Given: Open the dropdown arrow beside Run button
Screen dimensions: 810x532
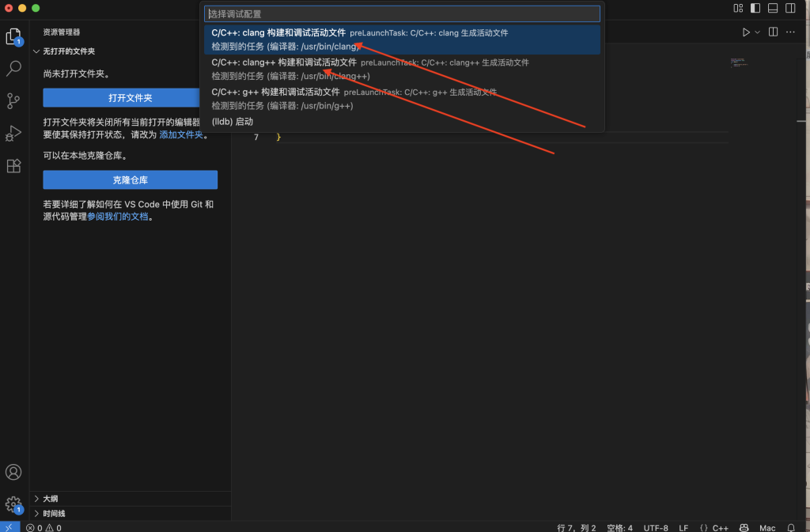Looking at the screenshot, I should coord(757,32).
